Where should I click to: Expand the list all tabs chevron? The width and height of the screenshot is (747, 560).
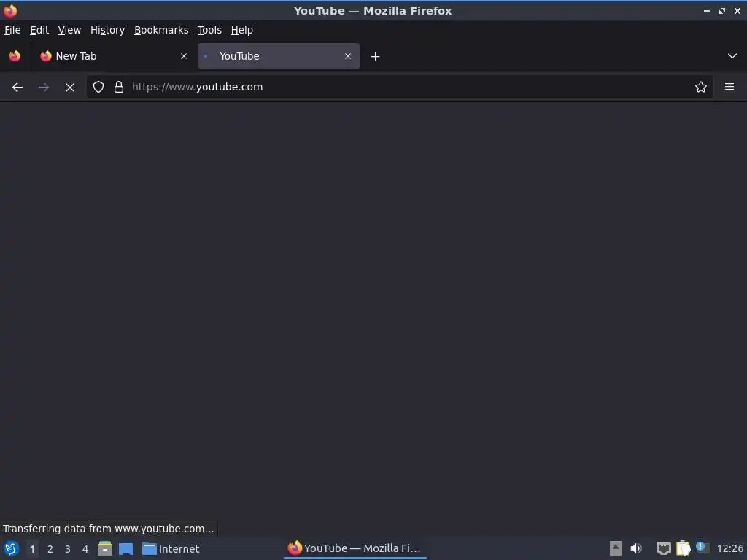(732, 56)
